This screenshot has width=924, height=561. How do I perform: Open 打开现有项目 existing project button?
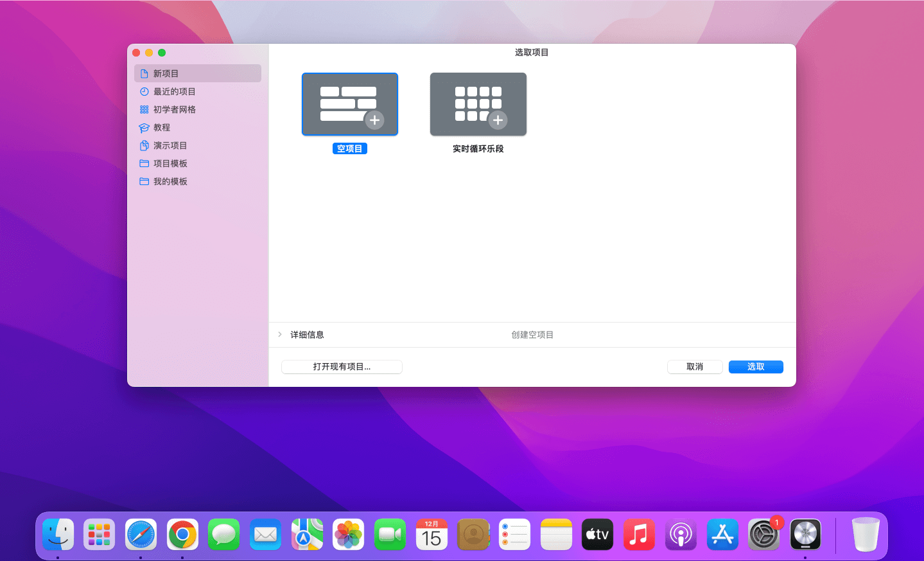coord(342,367)
